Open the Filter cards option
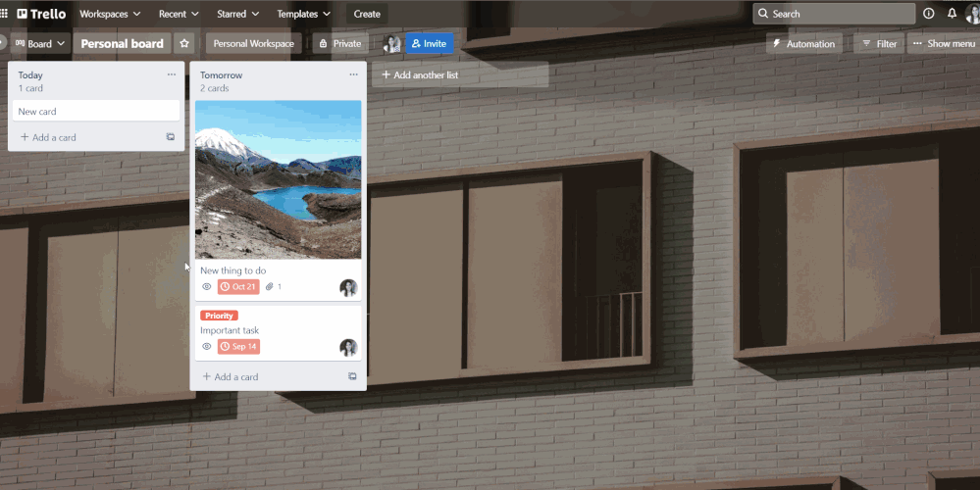 coord(879,44)
